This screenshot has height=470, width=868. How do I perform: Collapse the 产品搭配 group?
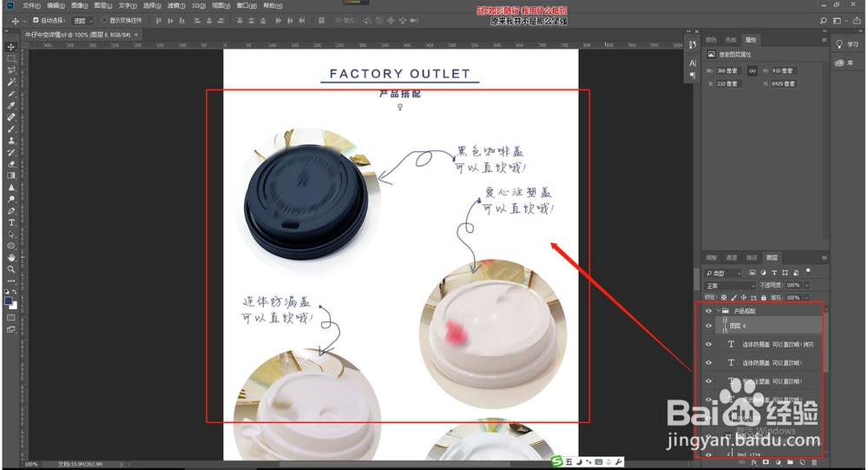coord(719,311)
